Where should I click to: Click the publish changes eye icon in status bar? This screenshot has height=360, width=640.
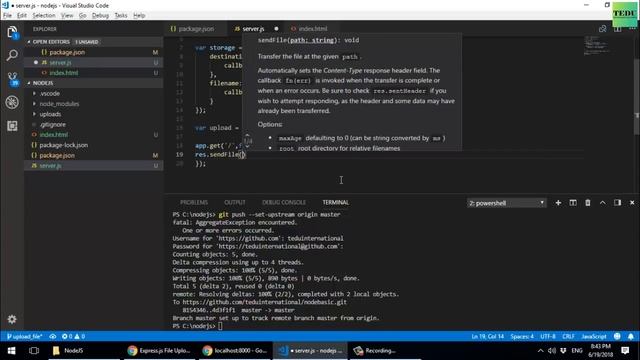53,336
